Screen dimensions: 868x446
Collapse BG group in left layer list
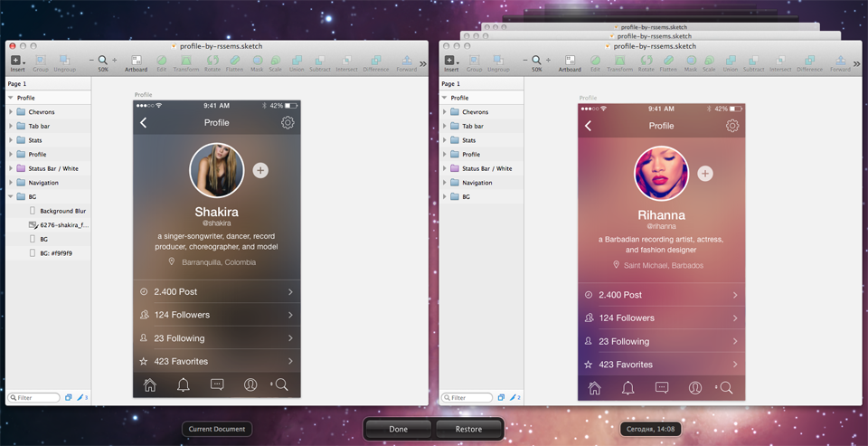[x=11, y=196]
